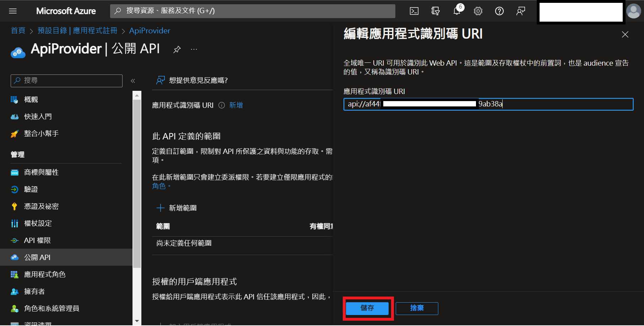Focus the sidebar 搜尋 filter box
The image size is (644, 326).
[66, 81]
